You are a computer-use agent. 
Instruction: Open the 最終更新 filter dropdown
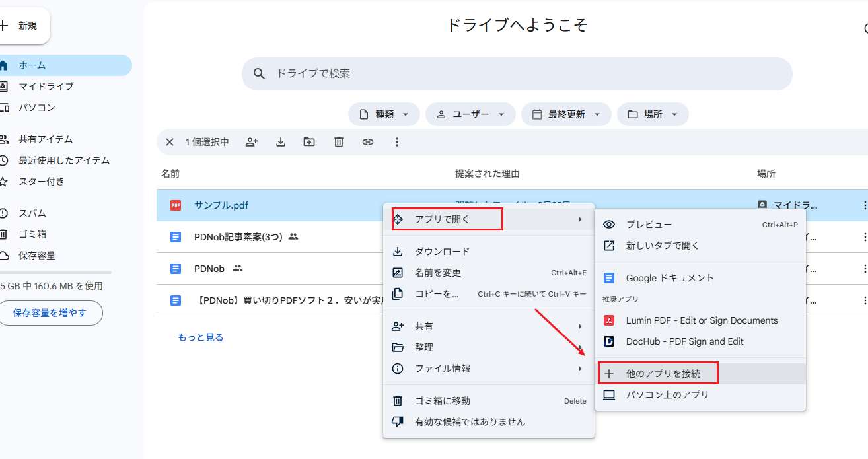click(566, 114)
